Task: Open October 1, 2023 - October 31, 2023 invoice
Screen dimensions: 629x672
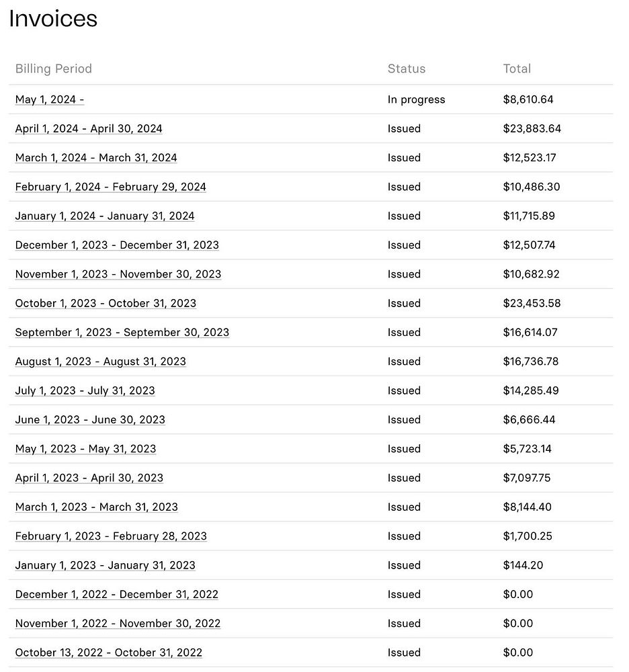Action: 106,303
